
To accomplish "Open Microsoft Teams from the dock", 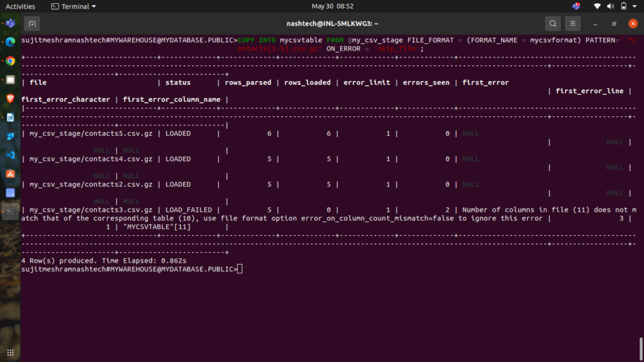I will pos(10,24).
